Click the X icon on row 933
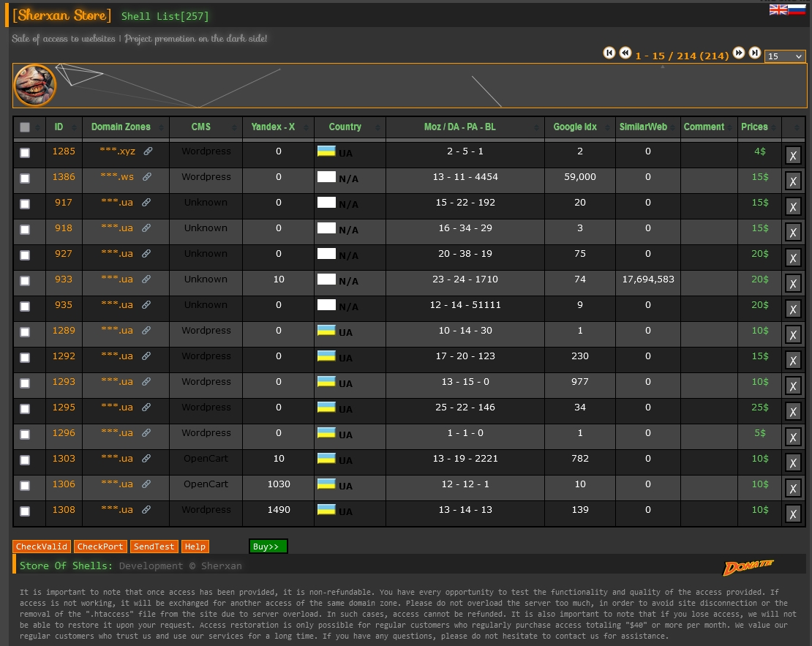 pyautogui.click(x=793, y=283)
